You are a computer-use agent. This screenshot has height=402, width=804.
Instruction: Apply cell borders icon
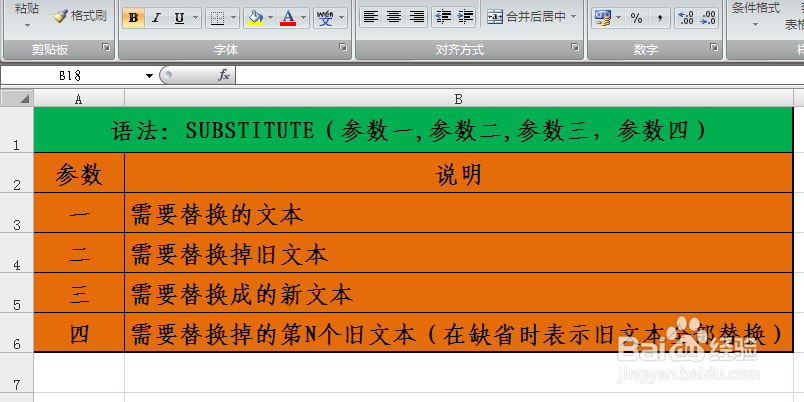[x=217, y=18]
